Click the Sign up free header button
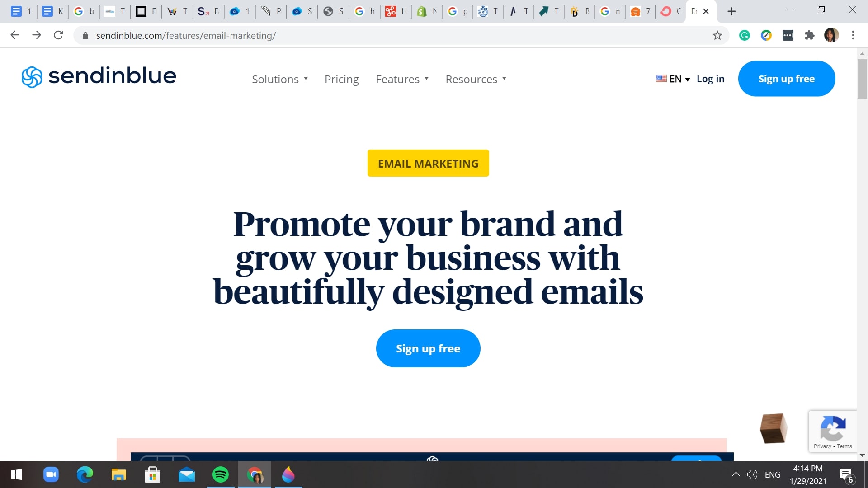The image size is (868, 488). 786,78
